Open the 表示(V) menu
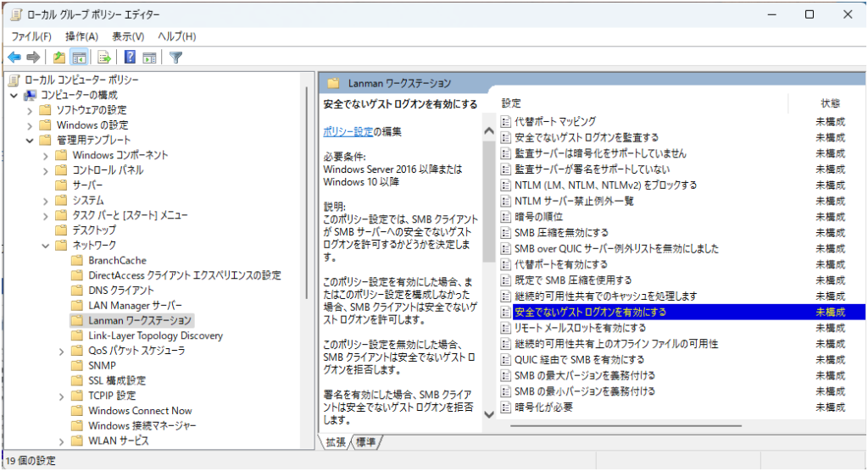The image size is (868, 471). tap(128, 36)
